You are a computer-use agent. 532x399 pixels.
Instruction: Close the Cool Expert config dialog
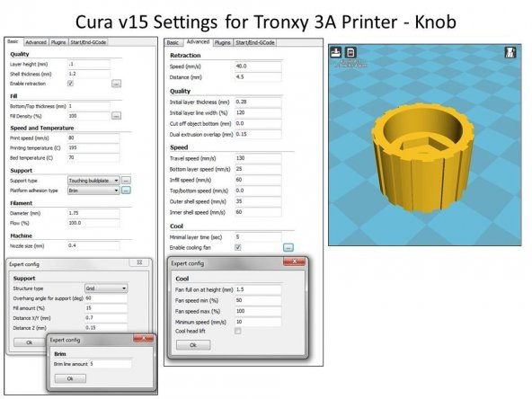294,262
